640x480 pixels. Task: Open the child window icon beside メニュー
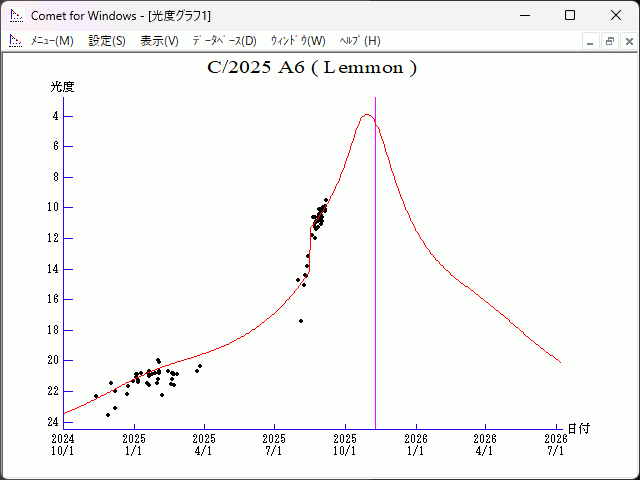pos(15,41)
